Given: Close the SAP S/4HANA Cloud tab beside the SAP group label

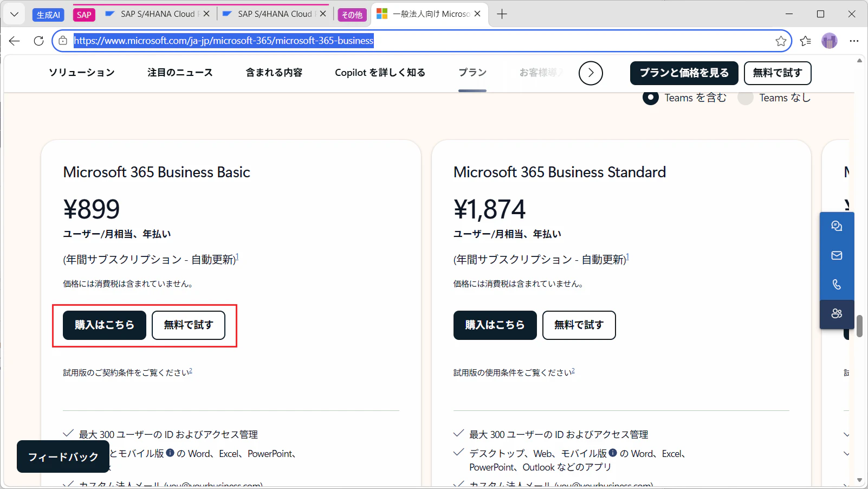Looking at the screenshot, I should pyautogui.click(x=206, y=14).
